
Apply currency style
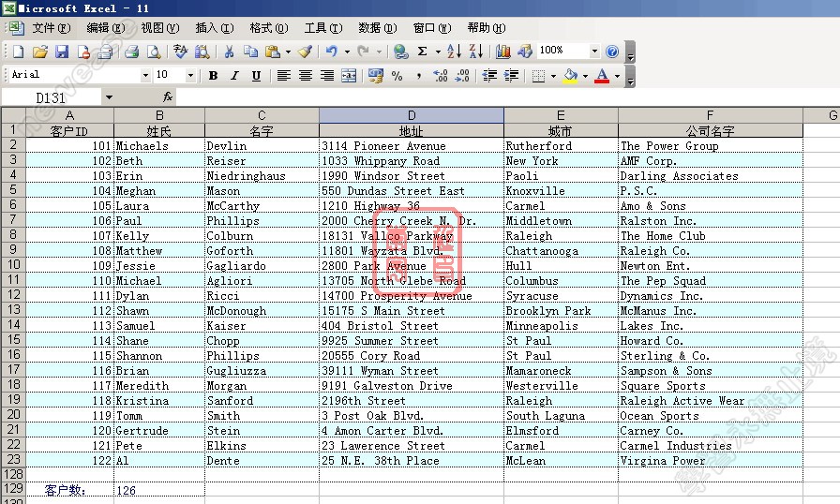(x=376, y=76)
